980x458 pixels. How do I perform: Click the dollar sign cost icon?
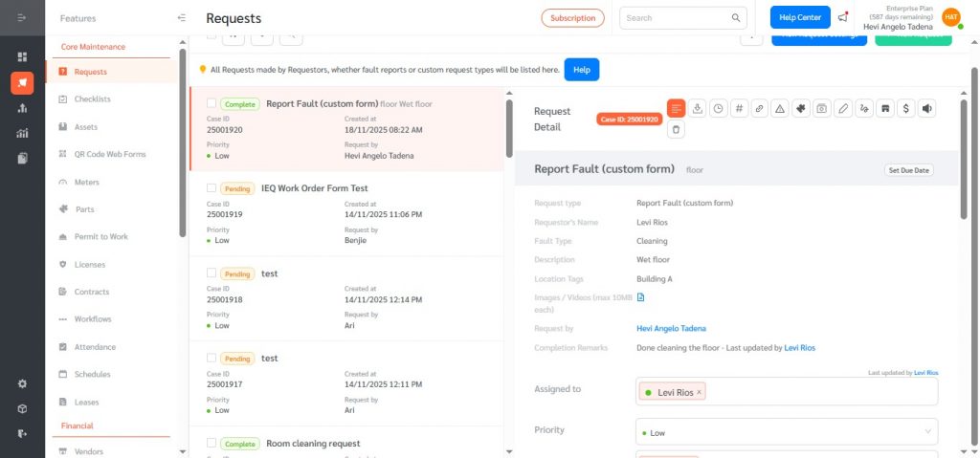point(905,109)
